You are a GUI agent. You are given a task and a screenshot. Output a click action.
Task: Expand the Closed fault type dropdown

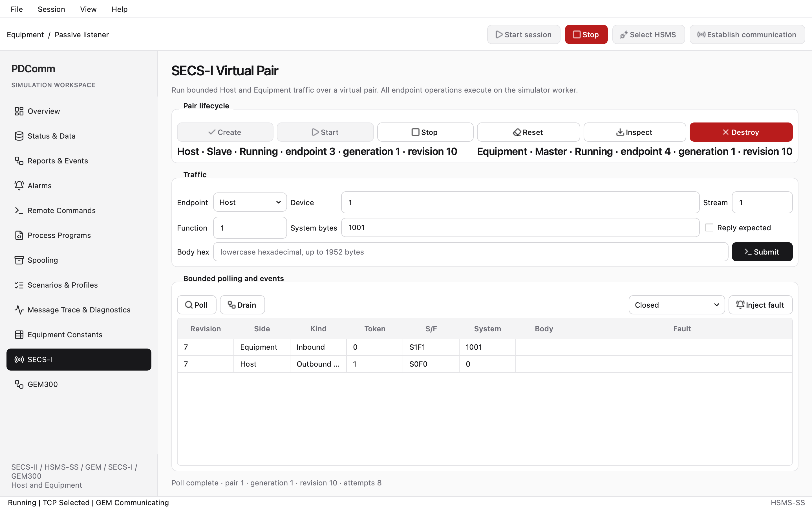click(x=676, y=305)
